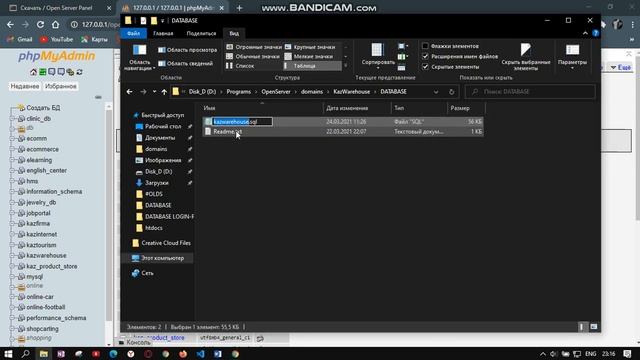640x360 pixels.
Task: Open Загрузки in Quick access
Action: tap(157, 183)
